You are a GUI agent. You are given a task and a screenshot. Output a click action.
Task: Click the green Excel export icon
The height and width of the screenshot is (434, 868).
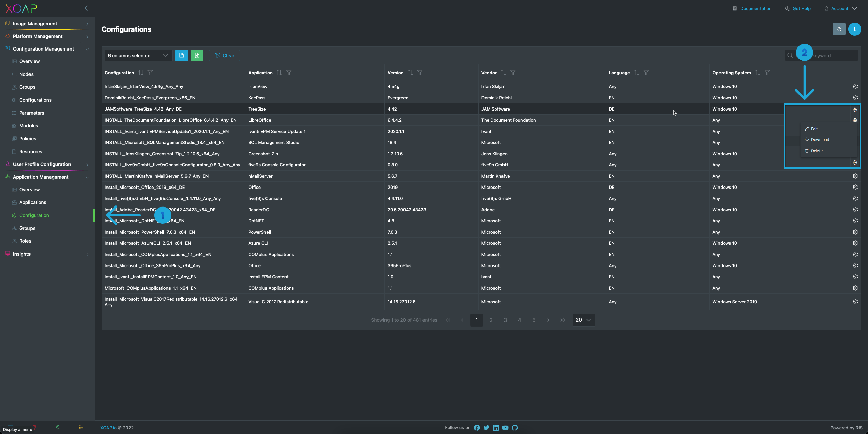click(x=197, y=56)
